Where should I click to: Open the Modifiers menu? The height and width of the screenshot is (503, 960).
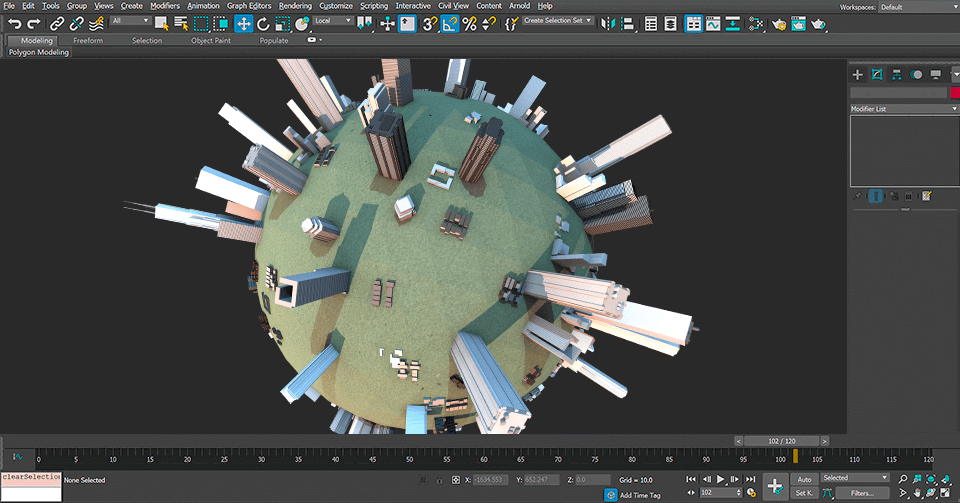(165, 6)
